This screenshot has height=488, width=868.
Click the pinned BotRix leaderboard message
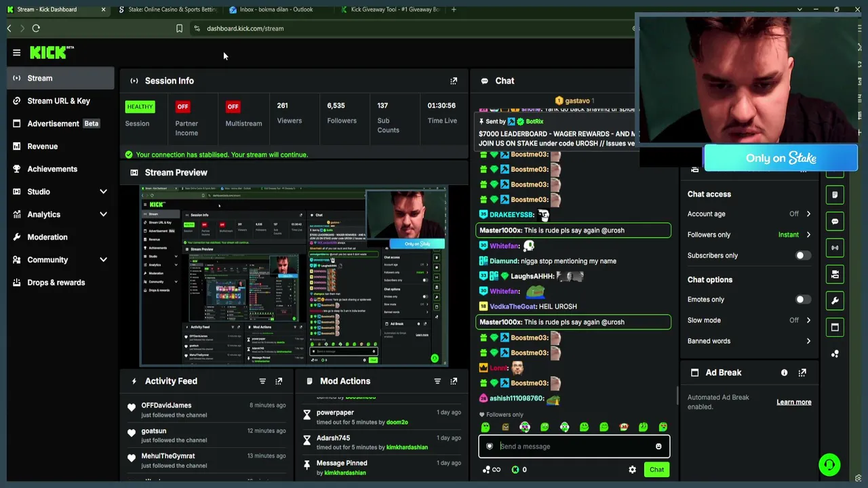(557, 132)
